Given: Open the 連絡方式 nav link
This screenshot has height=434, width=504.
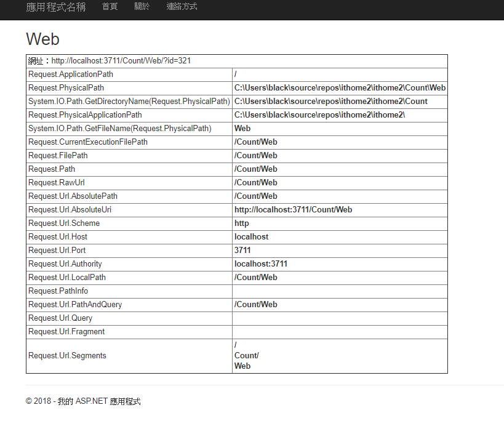Looking at the screenshot, I should tap(182, 6).
